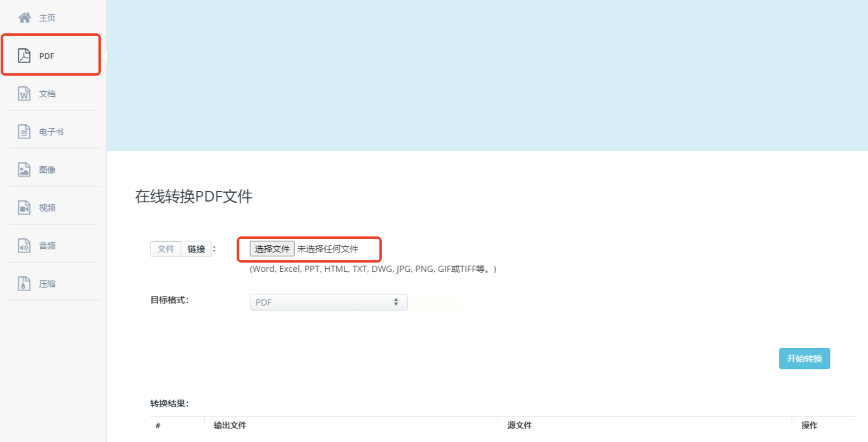This screenshot has height=442, width=868.
Task: Click the image file icon
Action: coord(24,170)
